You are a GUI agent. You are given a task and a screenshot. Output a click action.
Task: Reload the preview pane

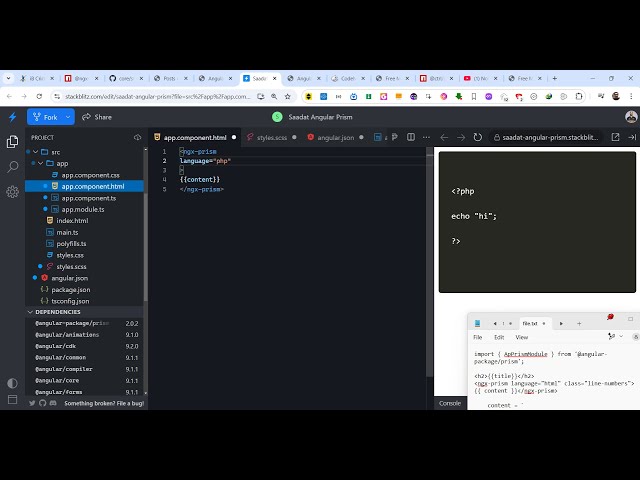[x=478, y=137]
